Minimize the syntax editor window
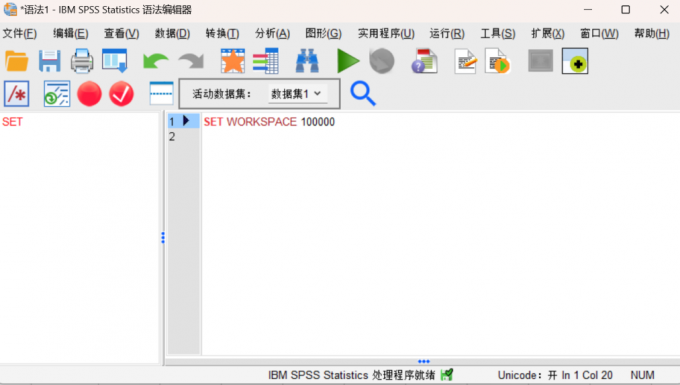 pyautogui.click(x=588, y=10)
